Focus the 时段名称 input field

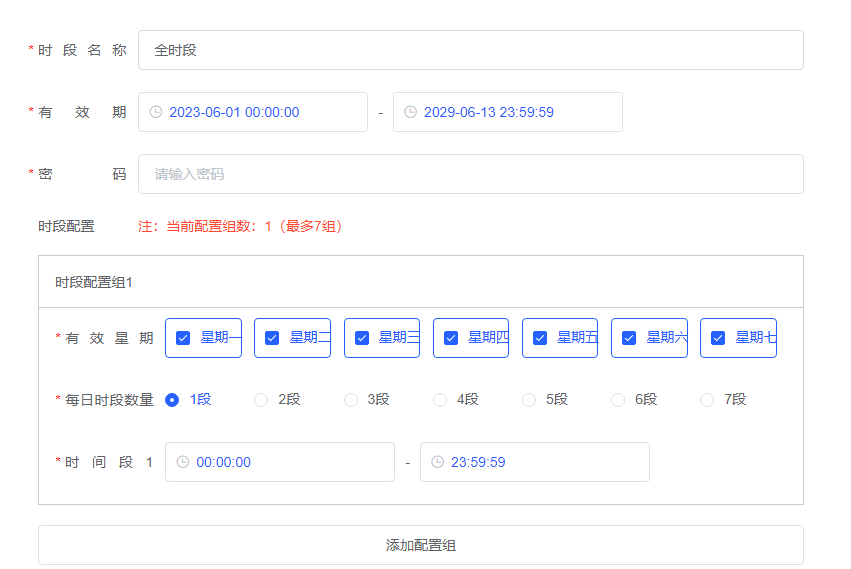[x=470, y=50]
